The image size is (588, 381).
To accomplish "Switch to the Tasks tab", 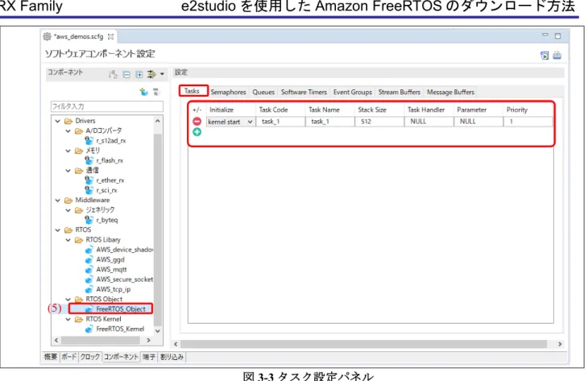I will pyautogui.click(x=193, y=91).
